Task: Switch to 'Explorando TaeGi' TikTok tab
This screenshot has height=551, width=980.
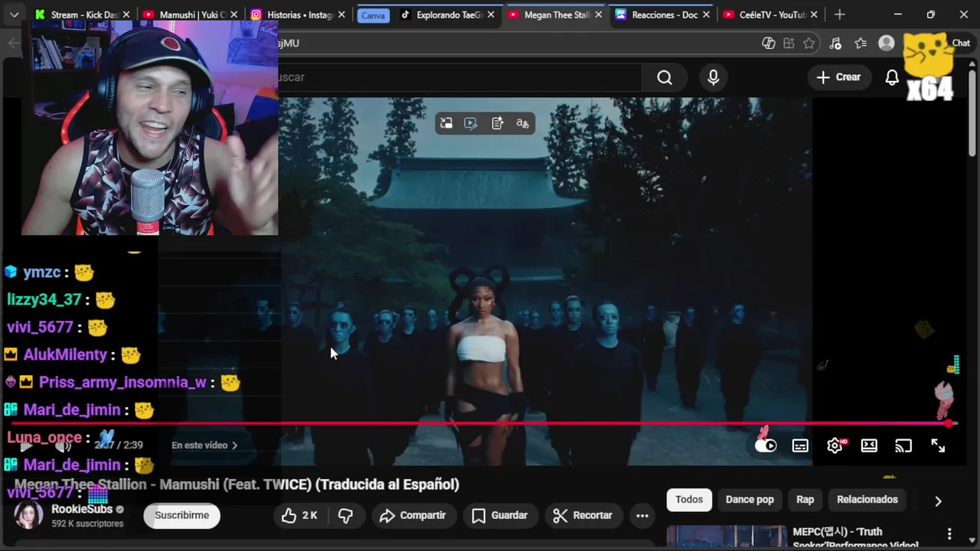Action: pos(449,15)
